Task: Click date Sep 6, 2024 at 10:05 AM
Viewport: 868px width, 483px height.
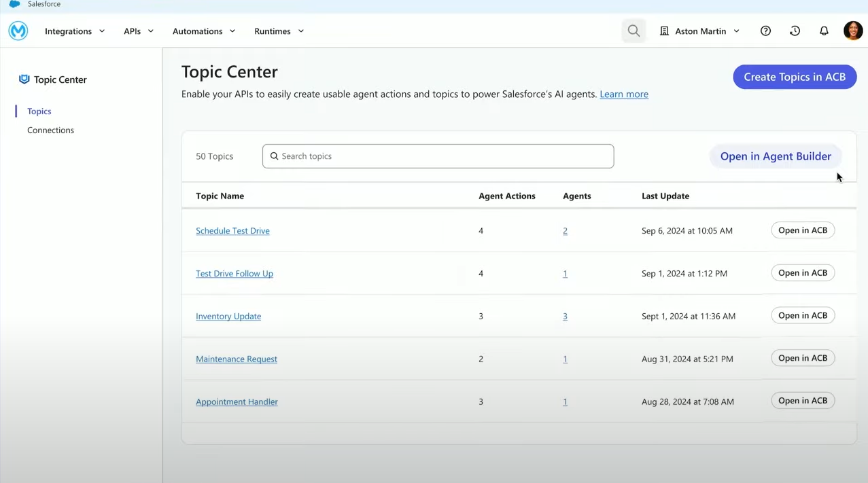Action: (x=687, y=231)
